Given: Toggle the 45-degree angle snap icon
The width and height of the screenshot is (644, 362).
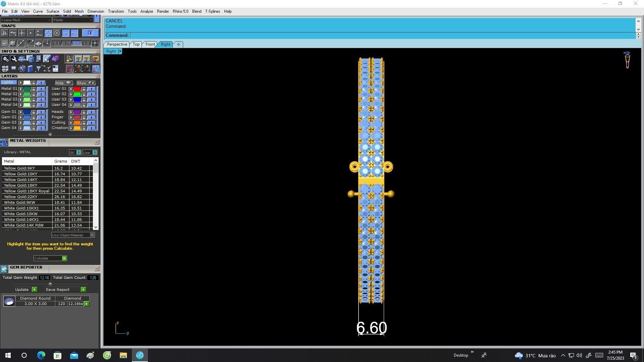Looking at the screenshot, I should [x=30, y=43].
